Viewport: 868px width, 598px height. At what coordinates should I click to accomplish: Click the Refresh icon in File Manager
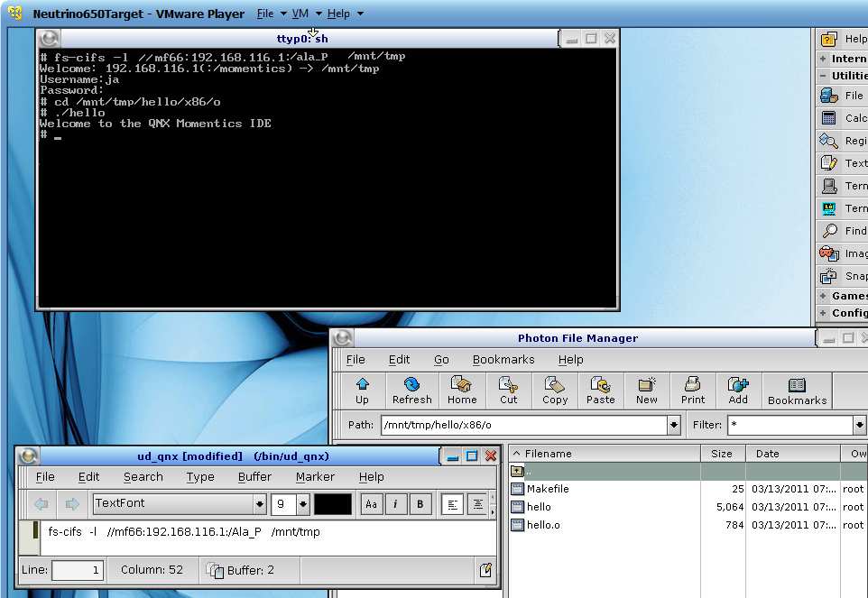coord(411,391)
